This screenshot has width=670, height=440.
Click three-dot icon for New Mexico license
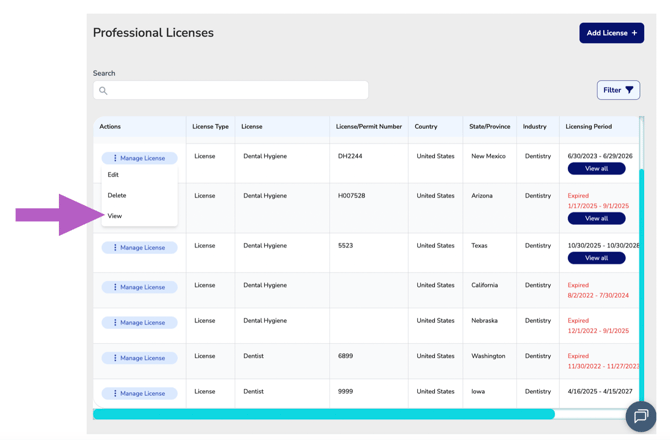point(115,158)
